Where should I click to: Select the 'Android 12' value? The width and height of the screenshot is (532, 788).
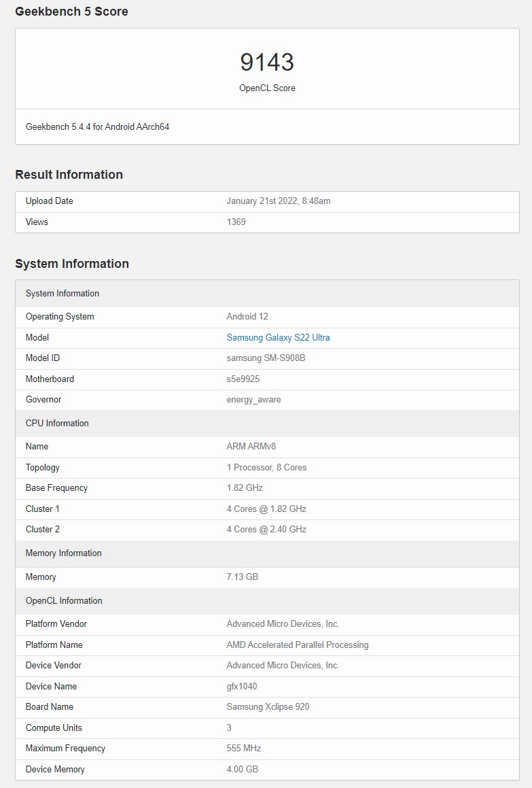click(247, 316)
